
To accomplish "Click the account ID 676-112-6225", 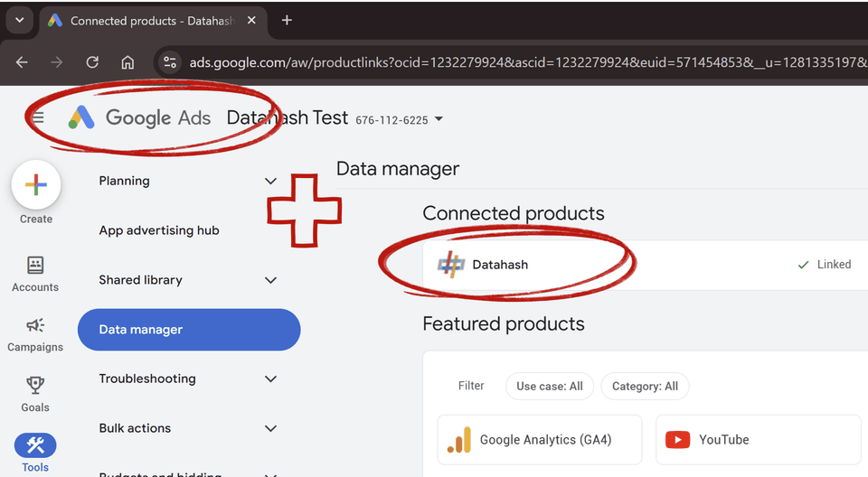I will point(392,120).
